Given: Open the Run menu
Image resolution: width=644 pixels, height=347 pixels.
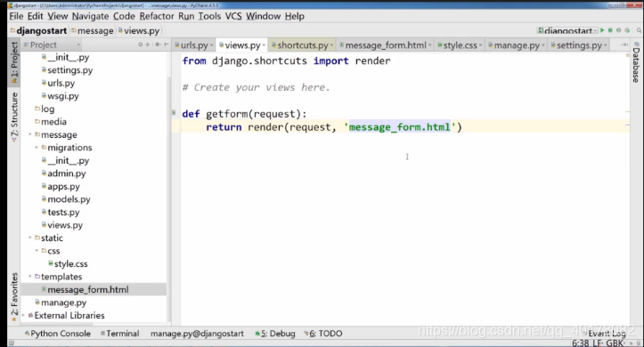Looking at the screenshot, I should [186, 16].
